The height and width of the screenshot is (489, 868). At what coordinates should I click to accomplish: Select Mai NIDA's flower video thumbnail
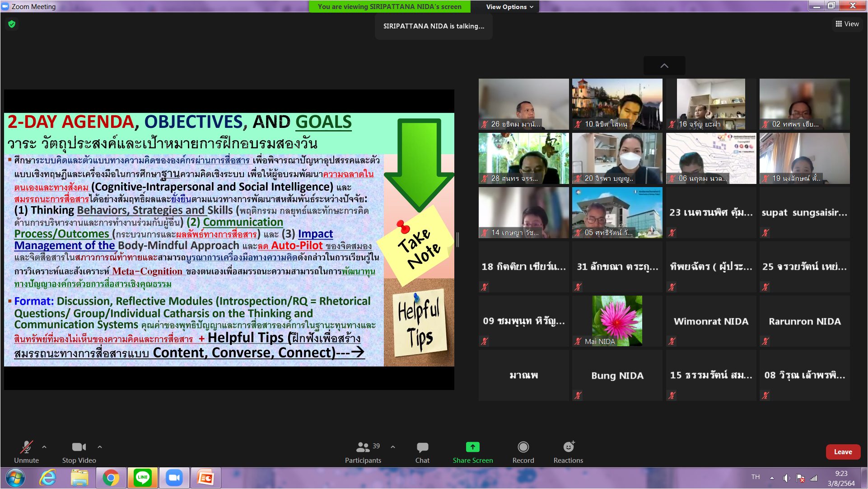[x=617, y=321]
